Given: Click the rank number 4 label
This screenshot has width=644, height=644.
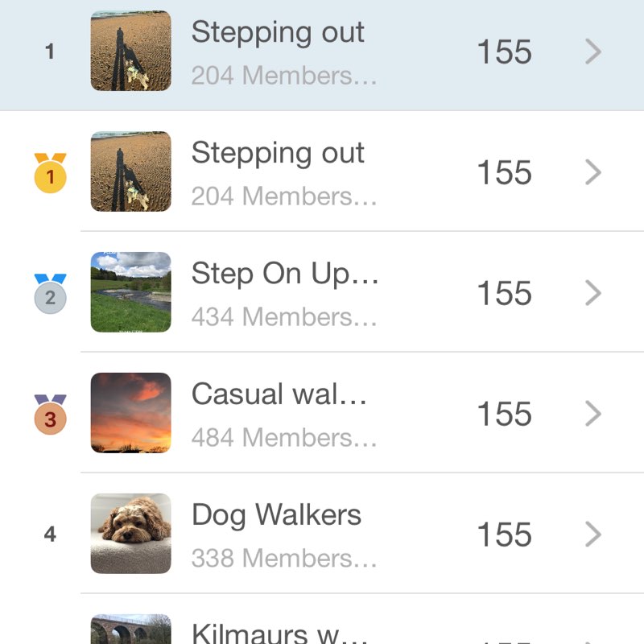Looking at the screenshot, I should pyautogui.click(x=50, y=535).
